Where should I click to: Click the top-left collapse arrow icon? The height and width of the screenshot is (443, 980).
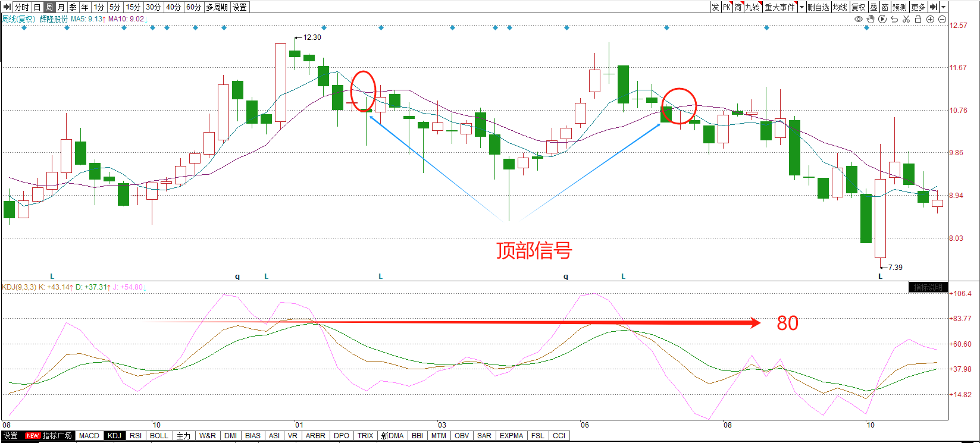[x=7, y=7]
